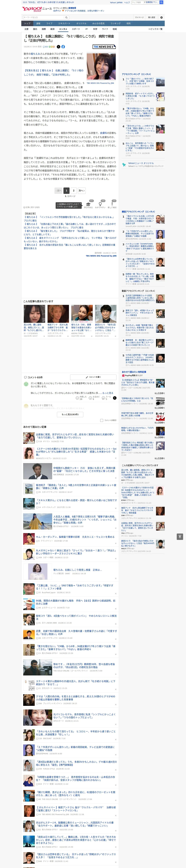Open settings gear icon in header
This screenshot has width=186, height=868.
[x=161, y=18]
